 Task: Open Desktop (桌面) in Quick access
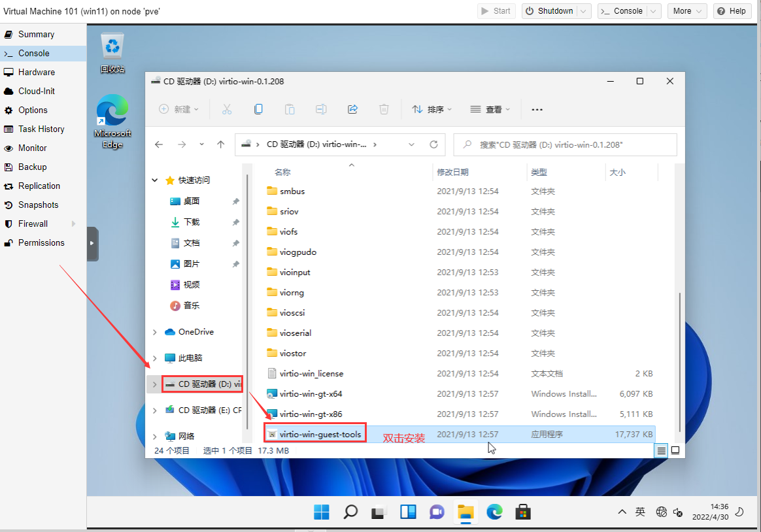pos(191,201)
